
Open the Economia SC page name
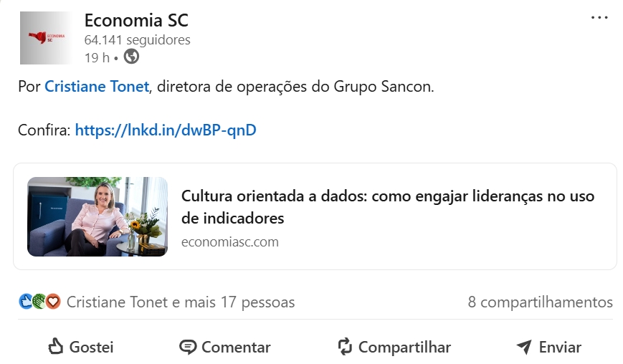tap(136, 20)
